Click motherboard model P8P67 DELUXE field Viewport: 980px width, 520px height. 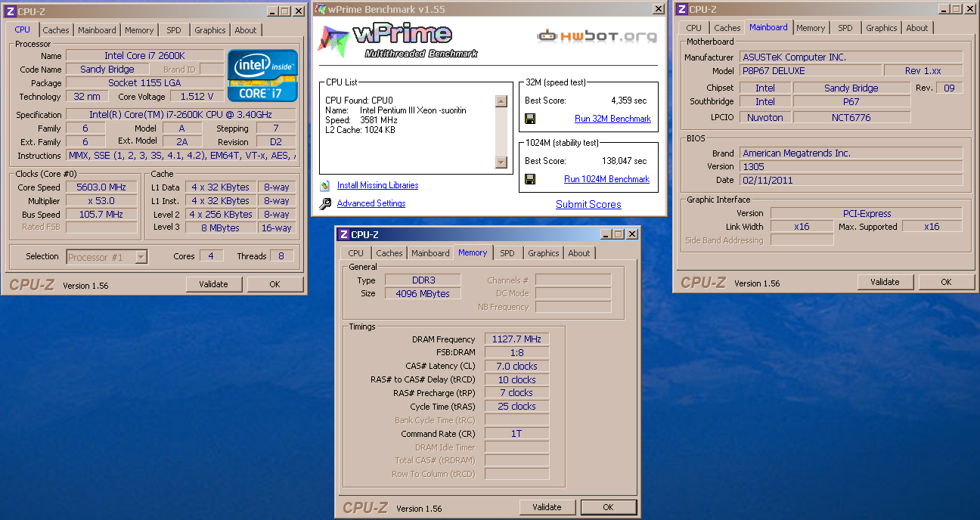[x=810, y=70]
